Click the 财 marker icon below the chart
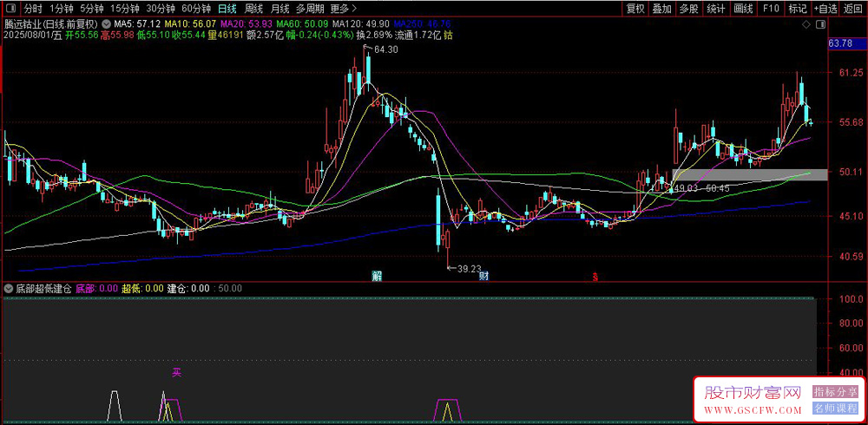This screenshot has width=868, height=425. tap(483, 277)
